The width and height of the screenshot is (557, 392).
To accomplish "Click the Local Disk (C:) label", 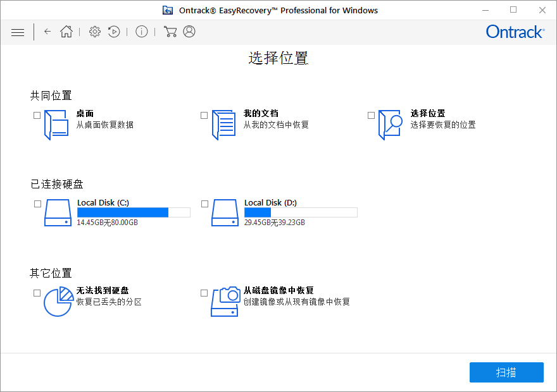I will [103, 202].
